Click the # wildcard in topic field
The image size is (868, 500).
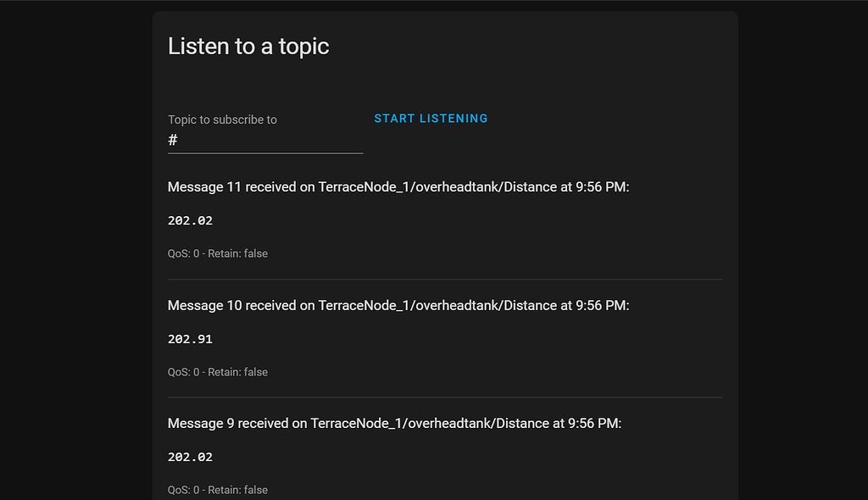(173, 140)
